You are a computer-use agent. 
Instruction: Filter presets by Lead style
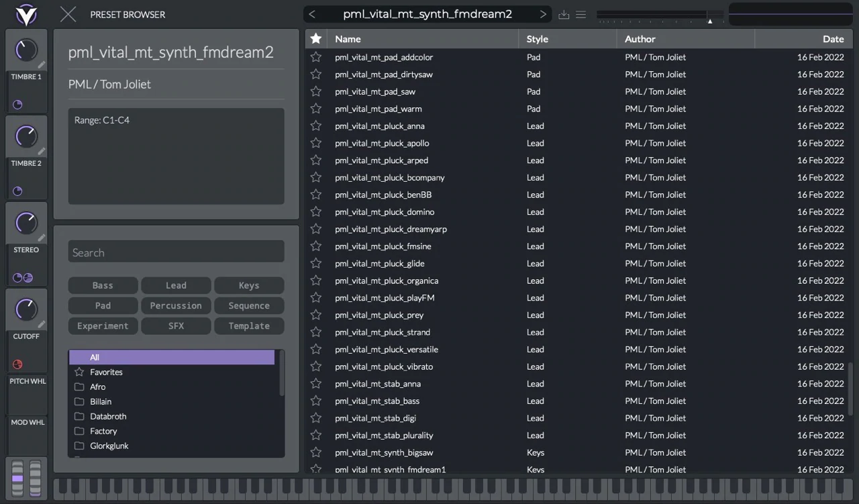click(176, 285)
